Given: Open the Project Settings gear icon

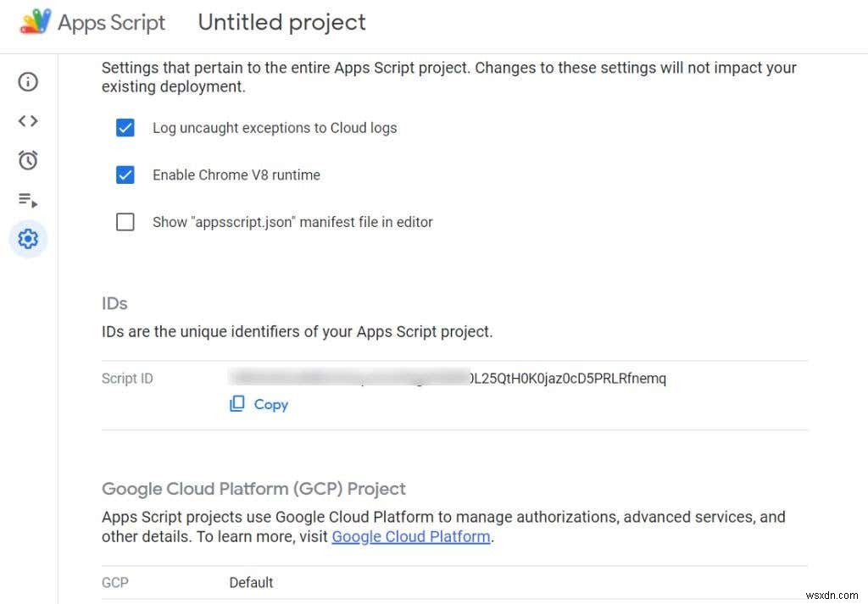Looking at the screenshot, I should [28, 239].
